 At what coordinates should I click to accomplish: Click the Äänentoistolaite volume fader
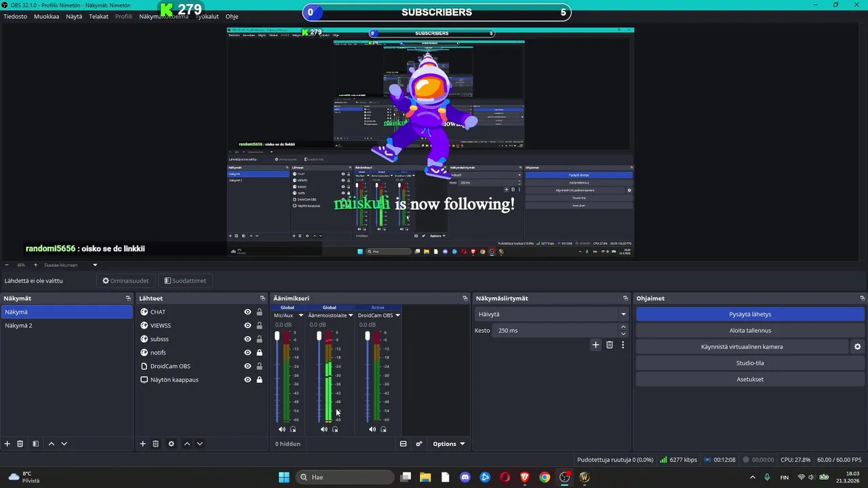319,336
